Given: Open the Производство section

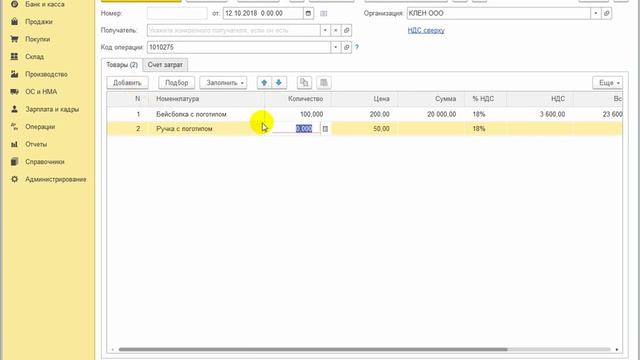Looking at the screenshot, I should 46,74.
